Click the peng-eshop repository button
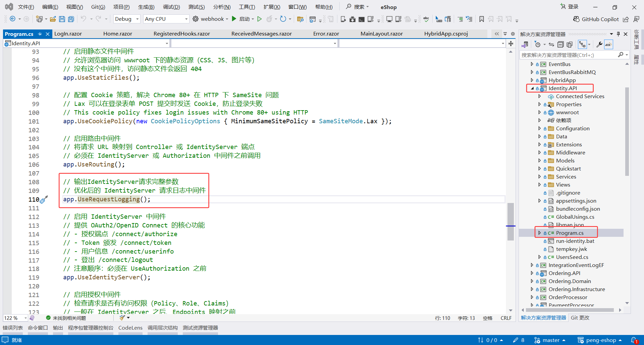The image size is (644, 345). (x=599, y=340)
